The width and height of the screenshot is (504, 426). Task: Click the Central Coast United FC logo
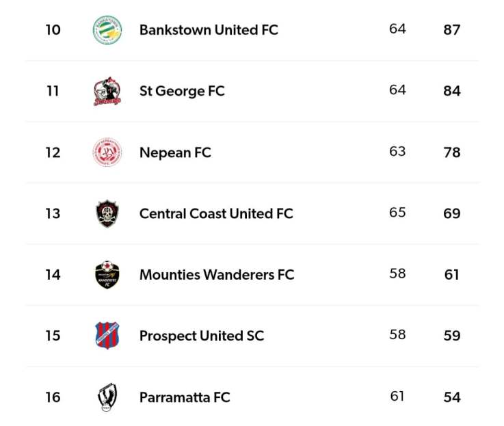click(107, 213)
